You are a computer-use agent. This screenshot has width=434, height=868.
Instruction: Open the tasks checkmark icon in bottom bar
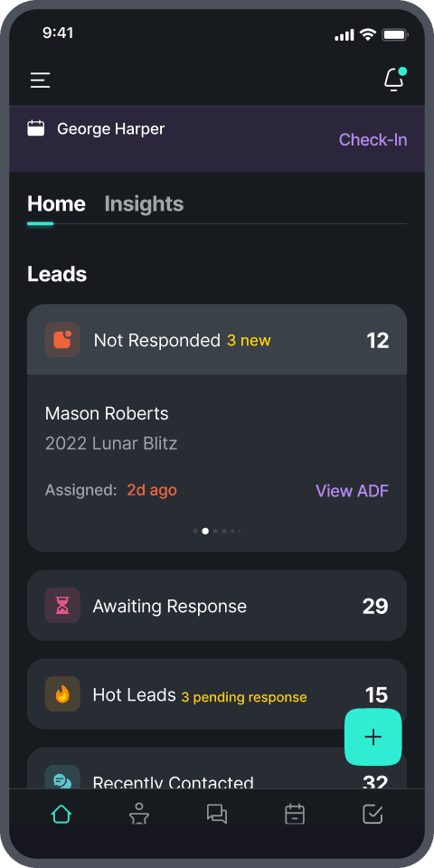373,815
